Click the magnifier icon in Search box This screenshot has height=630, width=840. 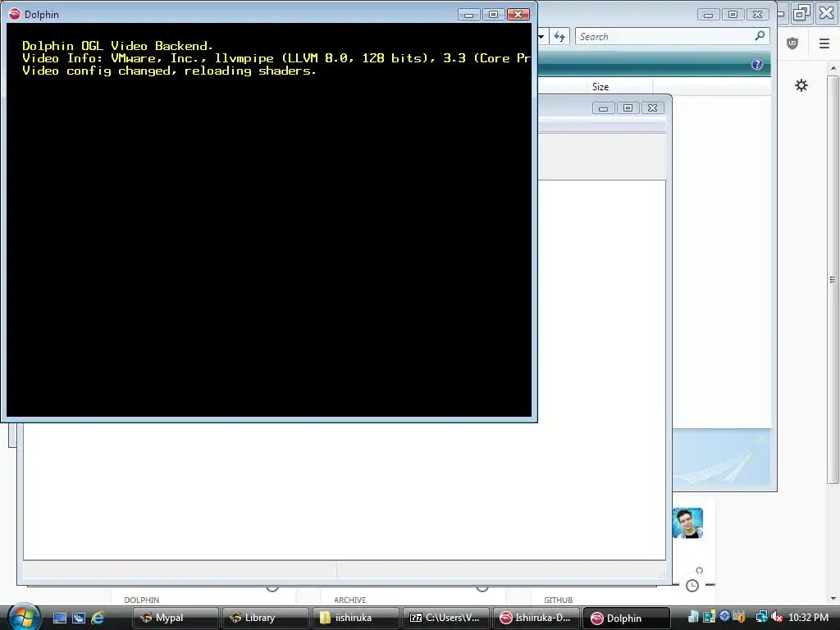click(760, 36)
